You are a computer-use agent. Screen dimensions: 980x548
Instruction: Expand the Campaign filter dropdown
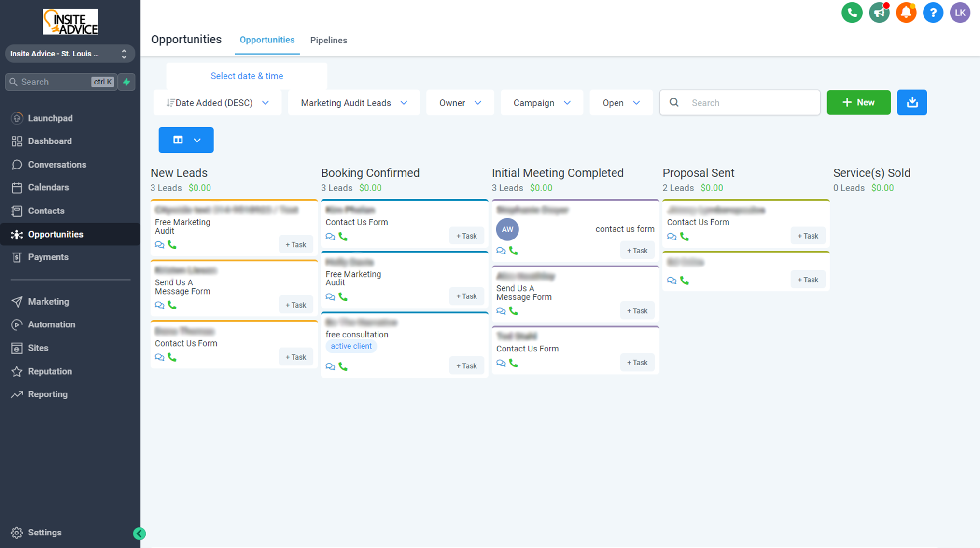(542, 102)
